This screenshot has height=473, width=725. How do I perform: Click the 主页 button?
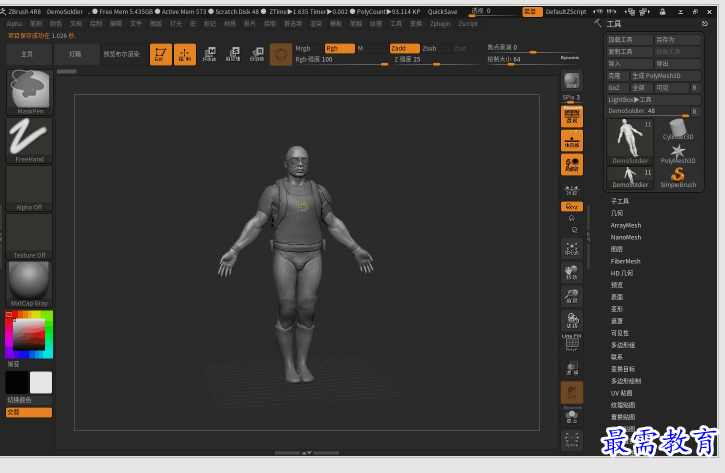coord(27,54)
